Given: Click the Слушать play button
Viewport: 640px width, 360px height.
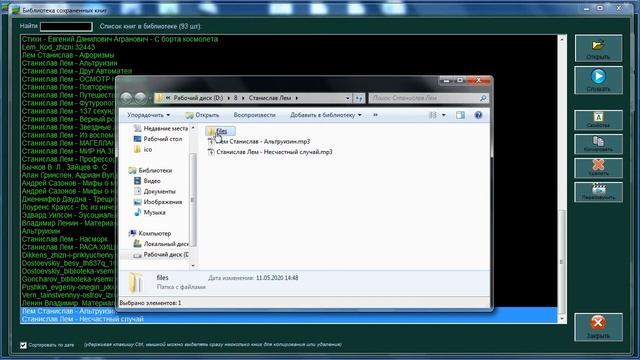Looking at the screenshot, I should click(x=598, y=80).
